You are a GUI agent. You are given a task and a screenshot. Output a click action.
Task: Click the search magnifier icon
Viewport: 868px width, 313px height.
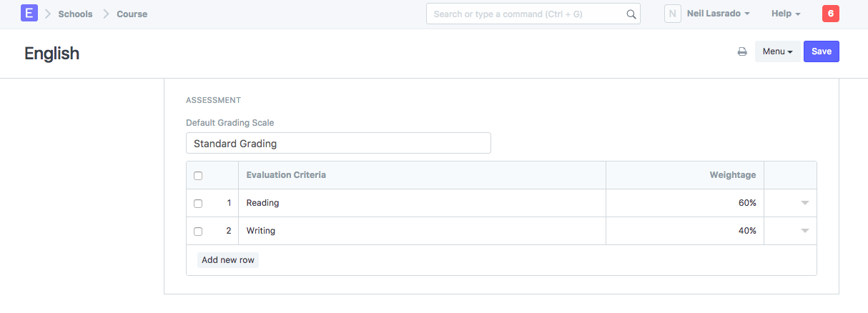tap(631, 14)
